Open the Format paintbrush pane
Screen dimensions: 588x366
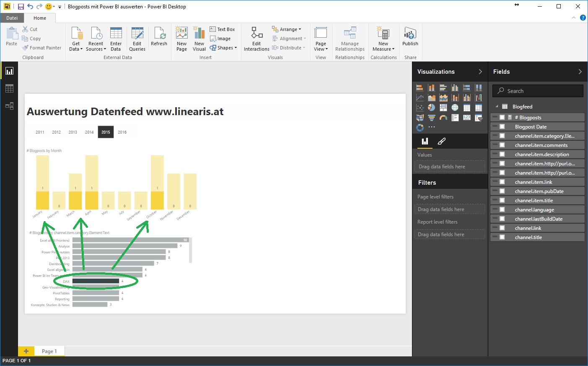point(441,141)
